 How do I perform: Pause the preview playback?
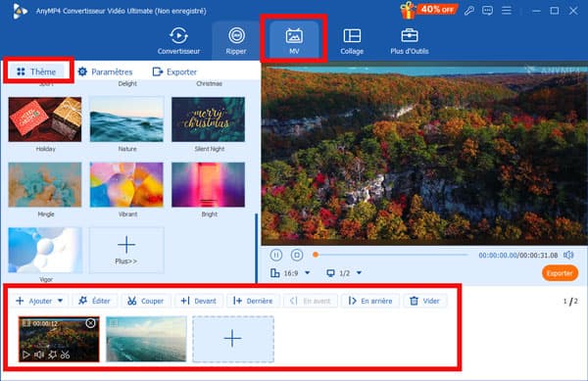[276, 255]
